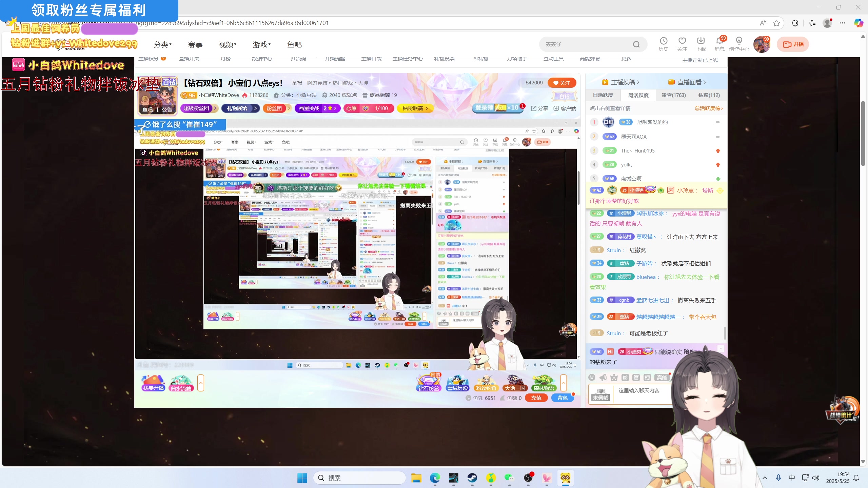Open the emoji picker in chat
This screenshot has width=868, height=488.
(x=592, y=378)
